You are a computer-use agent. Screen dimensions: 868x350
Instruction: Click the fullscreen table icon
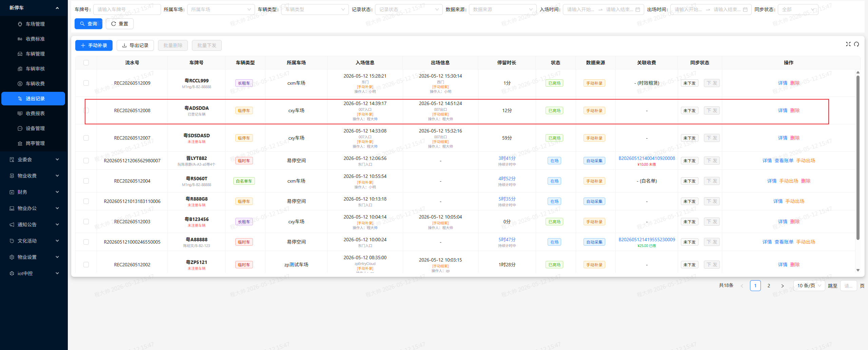point(848,44)
